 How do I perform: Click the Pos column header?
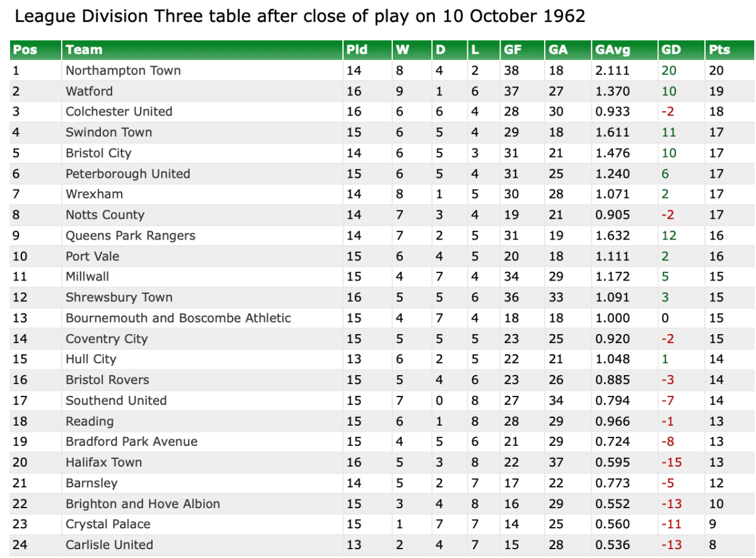pyautogui.click(x=25, y=50)
